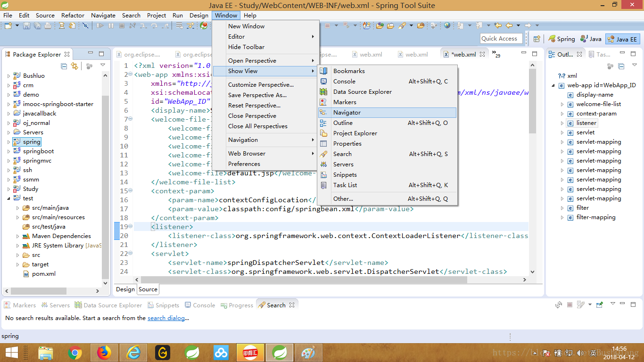Click the search dialog link
Screen dimensions: 644x362
click(x=166, y=318)
